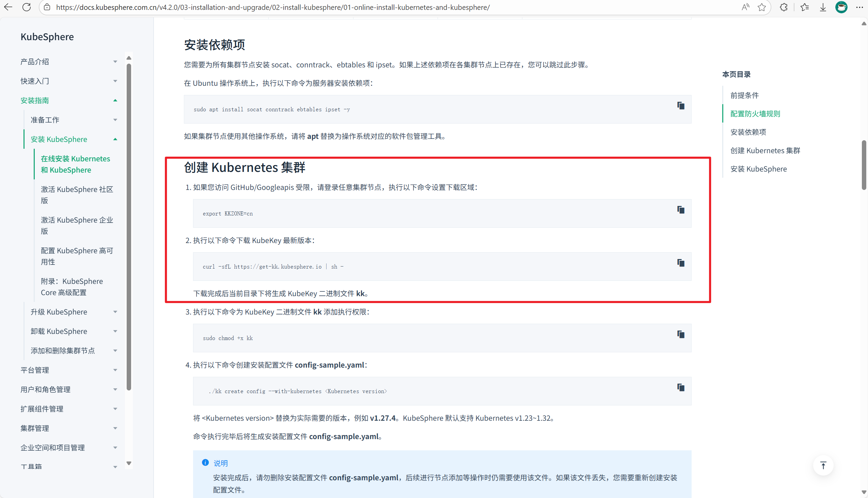Click the back-to-top arrow button
Viewport: 868px width, 498px height.
[x=823, y=465]
